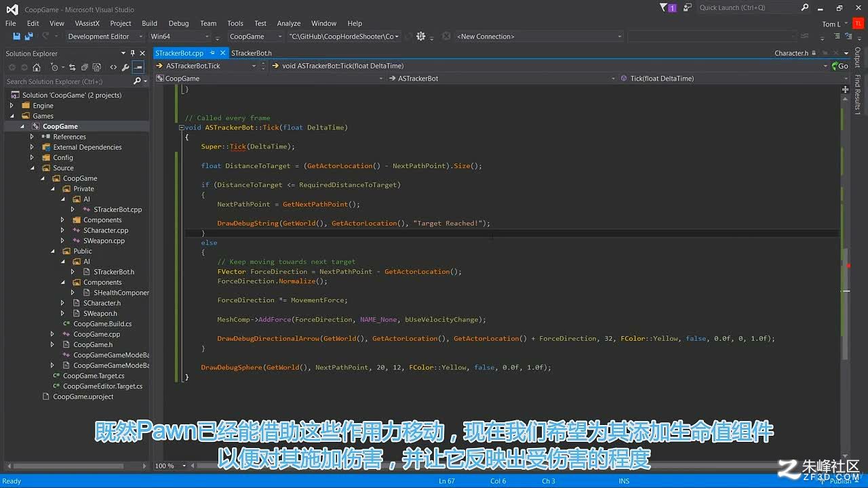Open the Unreal build tool gear icon
The image size is (868, 488).
(x=420, y=36)
